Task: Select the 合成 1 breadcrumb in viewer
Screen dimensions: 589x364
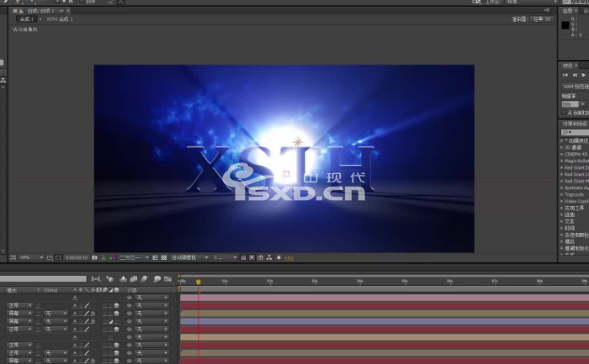Action: 27,19
